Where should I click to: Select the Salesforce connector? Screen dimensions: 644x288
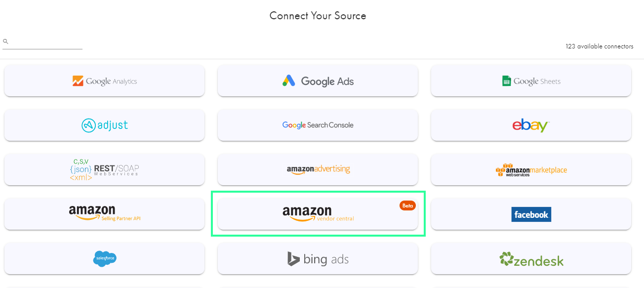(104, 258)
